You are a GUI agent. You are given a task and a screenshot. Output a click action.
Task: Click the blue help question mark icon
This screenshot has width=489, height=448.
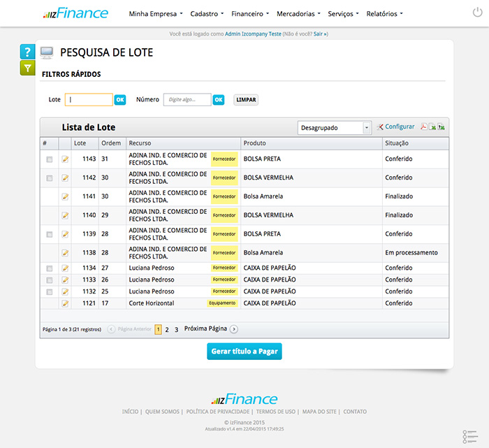(27, 52)
